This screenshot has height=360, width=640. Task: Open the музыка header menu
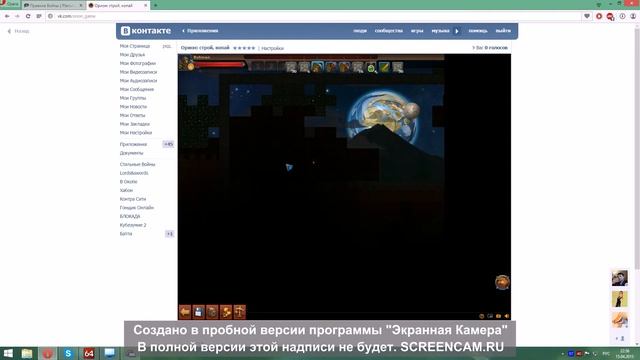click(440, 31)
